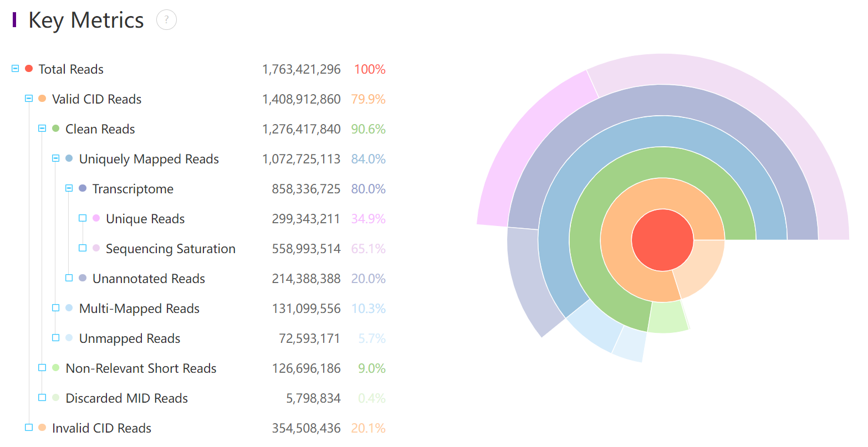The height and width of the screenshot is (447, 868).
Task: Click the 34.9% percentage
Action: coord(368,219)
